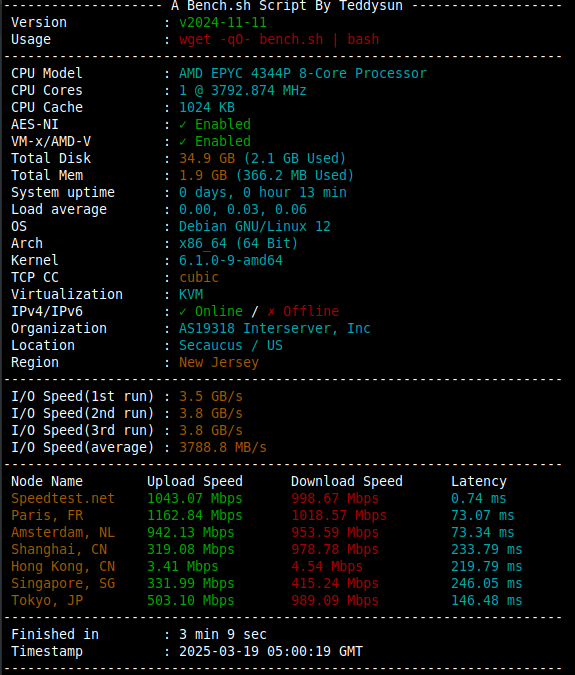575x675 pixels.
Task: Click the I/O Speed average value 3788.8 MB/s
Action: pos(223,448)
